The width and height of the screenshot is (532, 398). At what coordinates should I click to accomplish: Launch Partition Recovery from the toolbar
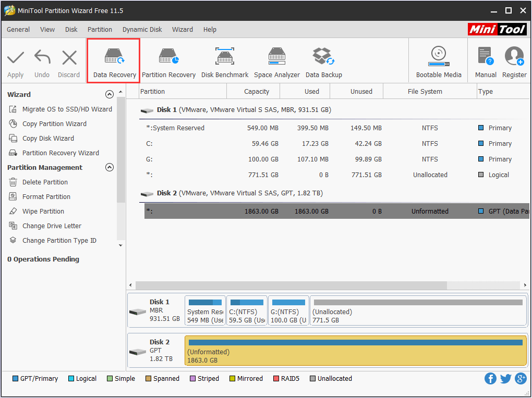168,63
